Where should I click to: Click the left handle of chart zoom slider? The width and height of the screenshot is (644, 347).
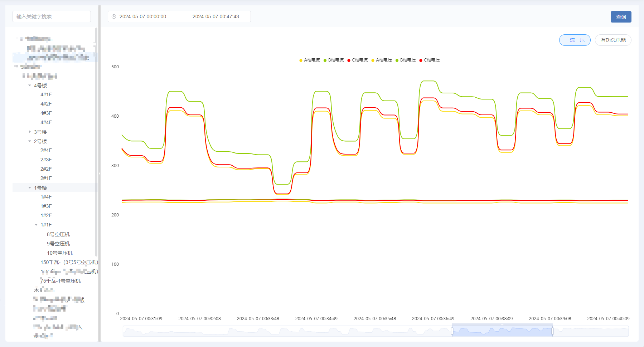pos(452,331)
